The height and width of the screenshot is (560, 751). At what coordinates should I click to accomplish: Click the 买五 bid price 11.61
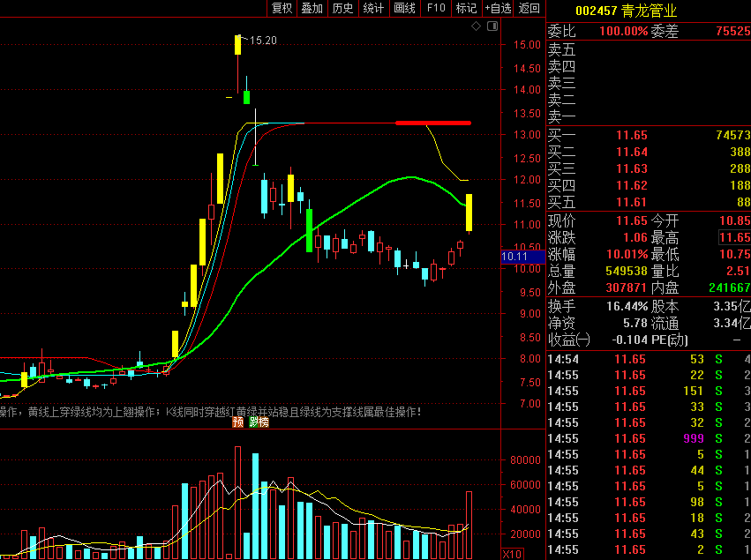click(632, 203)
